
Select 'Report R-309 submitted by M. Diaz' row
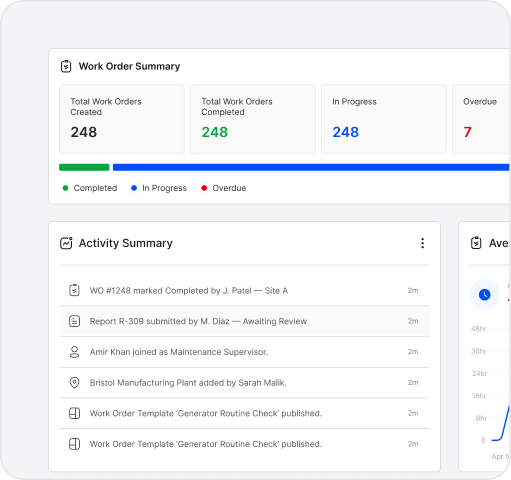[244, 321]
